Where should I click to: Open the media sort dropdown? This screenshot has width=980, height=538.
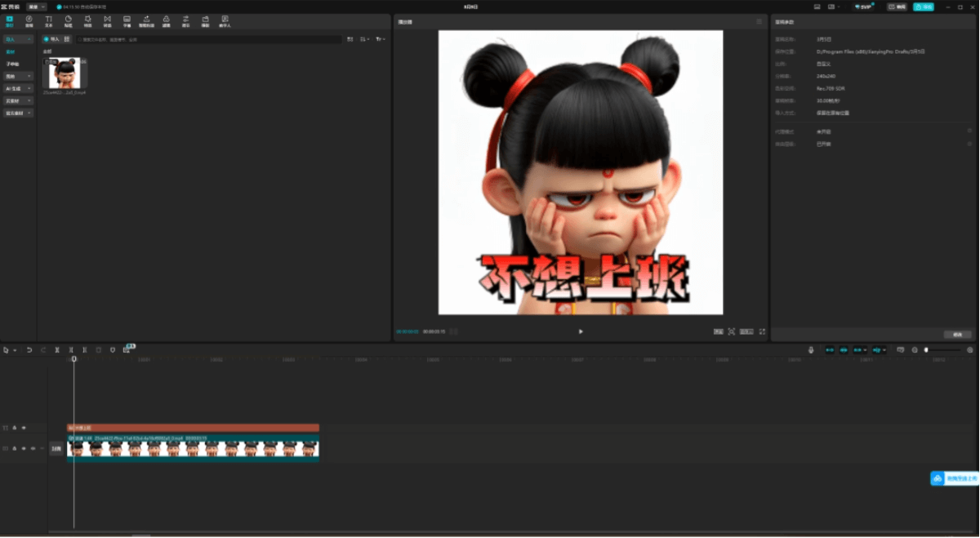pos(365,39)
